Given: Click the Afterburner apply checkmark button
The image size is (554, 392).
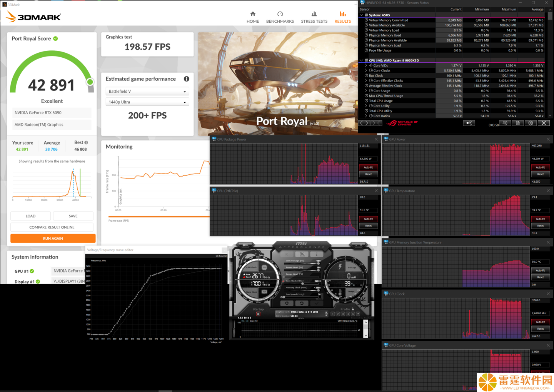Looking at the screenshot, I should point(317,303).
